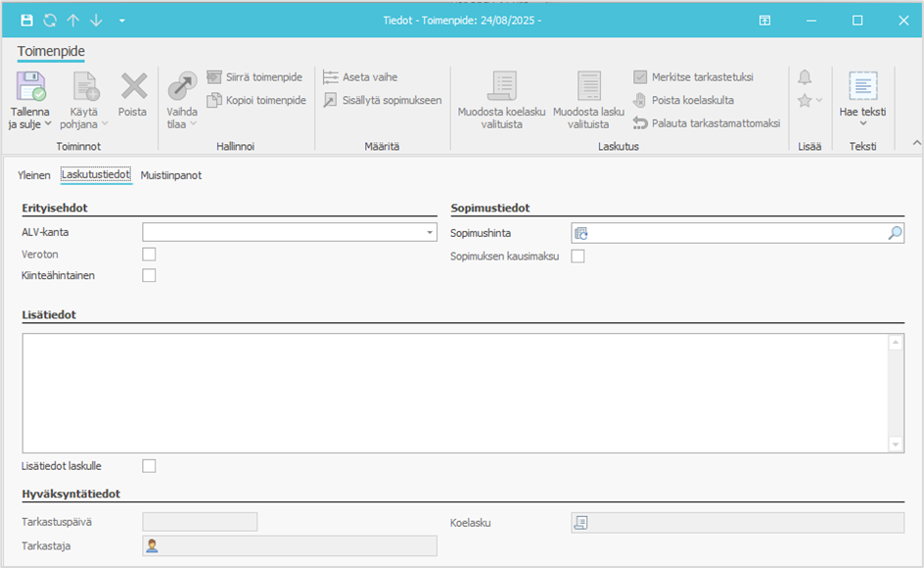Viewport: 924px width, 568px height.
Task: Switch to the Yleinen tab
Action: point(34,175)
